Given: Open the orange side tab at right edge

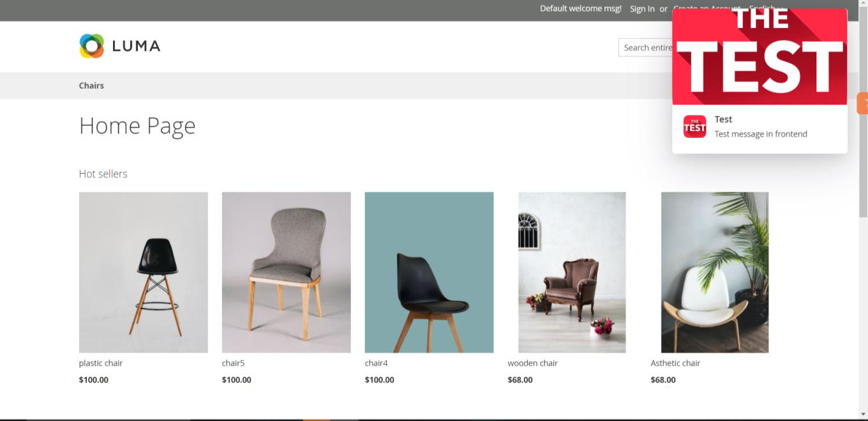Looking at the screenshot, I should click(x=863, y=103).
